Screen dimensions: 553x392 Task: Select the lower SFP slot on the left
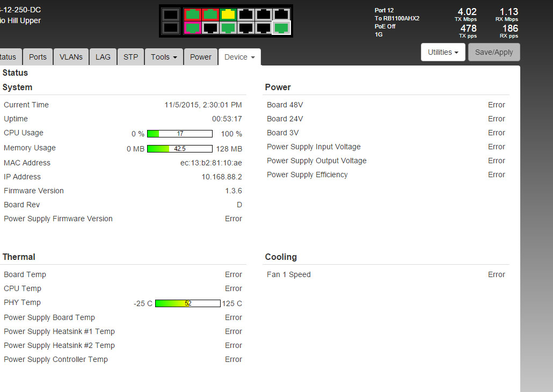pyautogui.click(x=170, y=27)
